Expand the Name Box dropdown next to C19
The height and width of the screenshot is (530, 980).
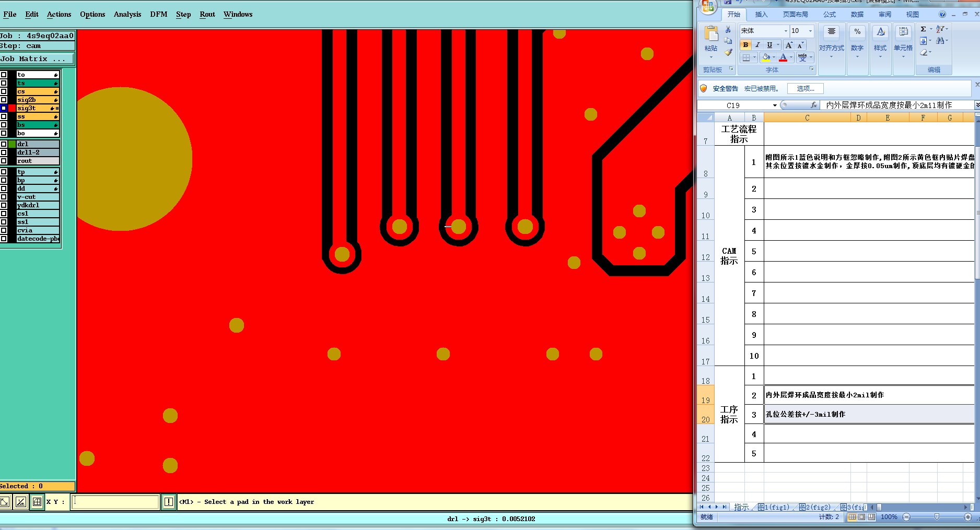click(x=775, y=105)
